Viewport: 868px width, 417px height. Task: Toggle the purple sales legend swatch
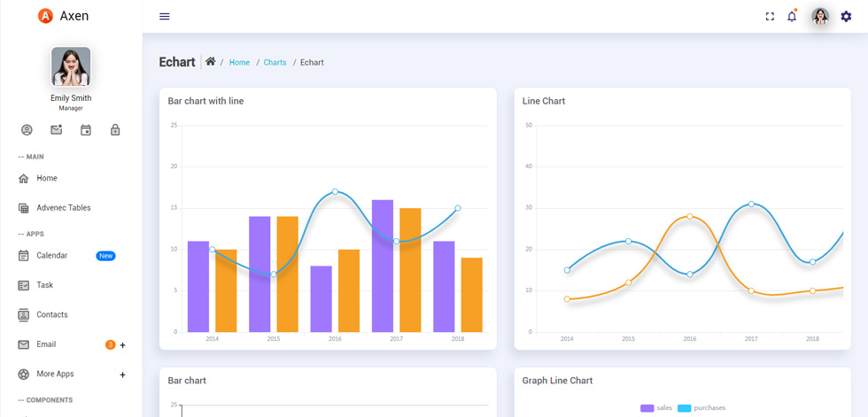tap(647, 408)
